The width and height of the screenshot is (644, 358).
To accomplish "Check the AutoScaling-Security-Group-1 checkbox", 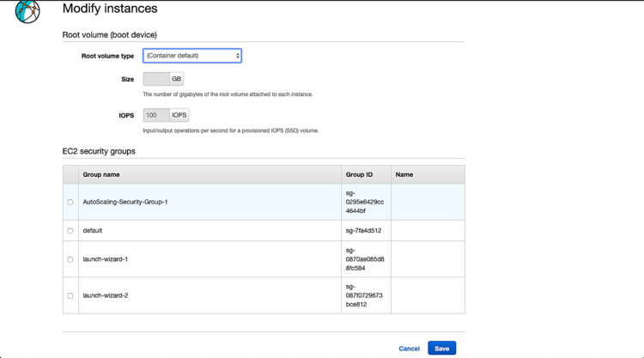I will [x=70, y=203].
